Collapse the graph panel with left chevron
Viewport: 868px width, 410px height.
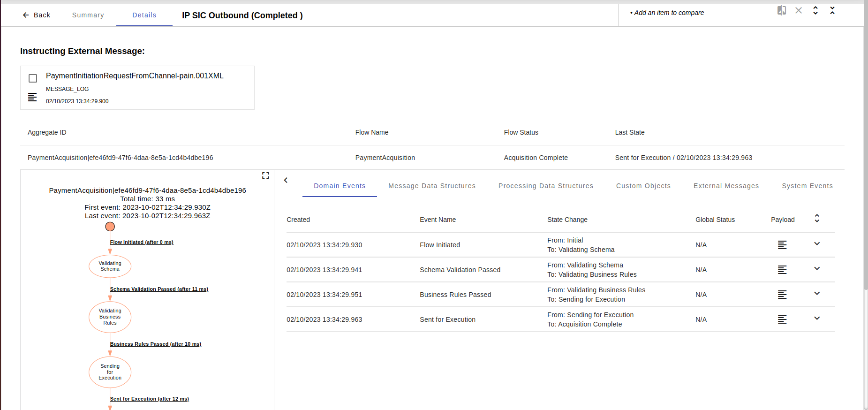pos(286,180)
